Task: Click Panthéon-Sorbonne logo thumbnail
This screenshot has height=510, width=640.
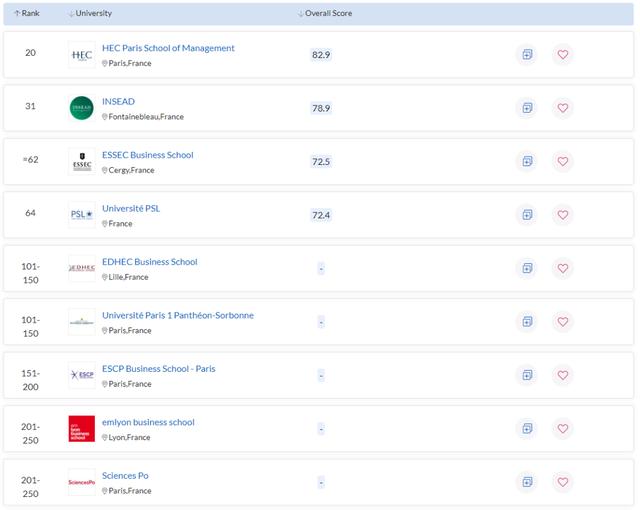Action: tap(82, 322)
